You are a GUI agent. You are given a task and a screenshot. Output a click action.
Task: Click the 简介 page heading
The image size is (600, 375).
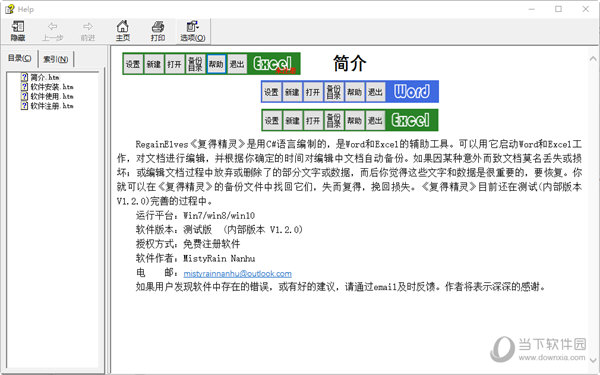click(349, 63)
